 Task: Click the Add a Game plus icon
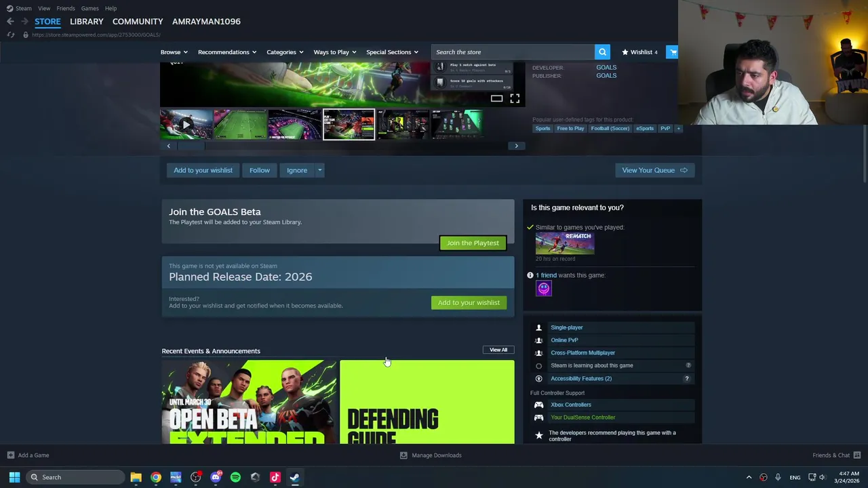tap(10, 455)
